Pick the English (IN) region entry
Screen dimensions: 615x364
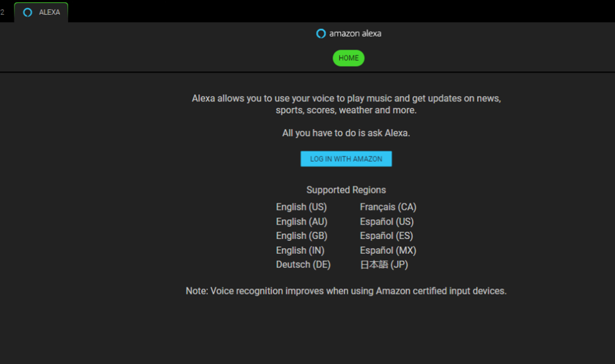300,250
